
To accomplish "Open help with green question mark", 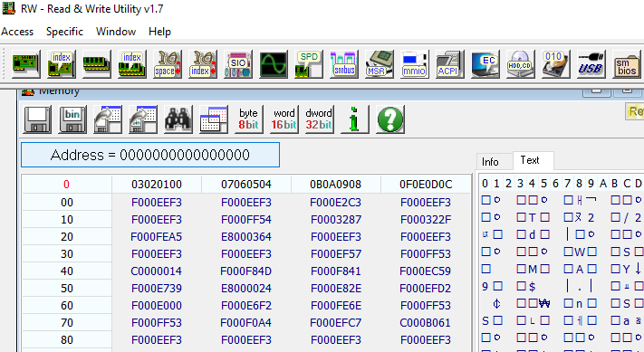I will (x=390, y=119).
